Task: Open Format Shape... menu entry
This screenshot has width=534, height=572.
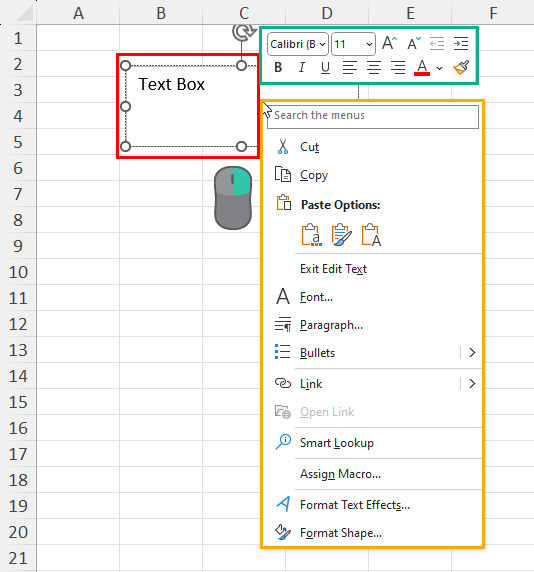Action: pyautogui.click(x=372, y=533)
